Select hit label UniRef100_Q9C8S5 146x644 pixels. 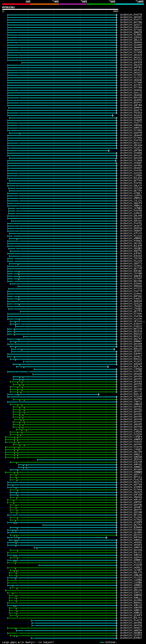pos(131,63)
